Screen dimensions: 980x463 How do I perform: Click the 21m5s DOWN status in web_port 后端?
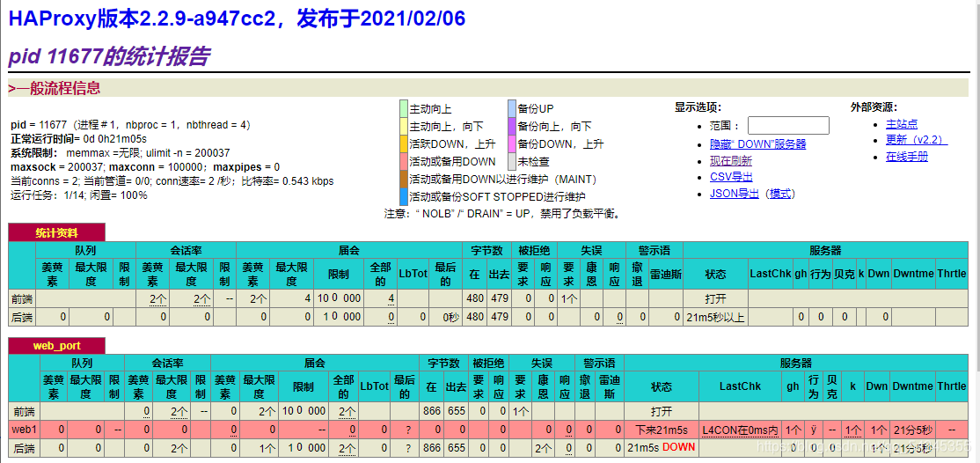tap(662, 448)
